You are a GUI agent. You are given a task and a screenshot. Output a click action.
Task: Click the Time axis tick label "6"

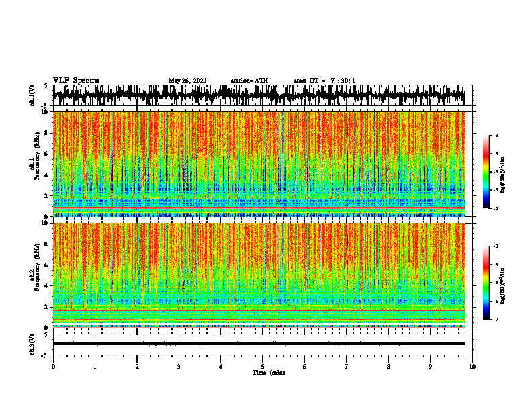[305, 367]
